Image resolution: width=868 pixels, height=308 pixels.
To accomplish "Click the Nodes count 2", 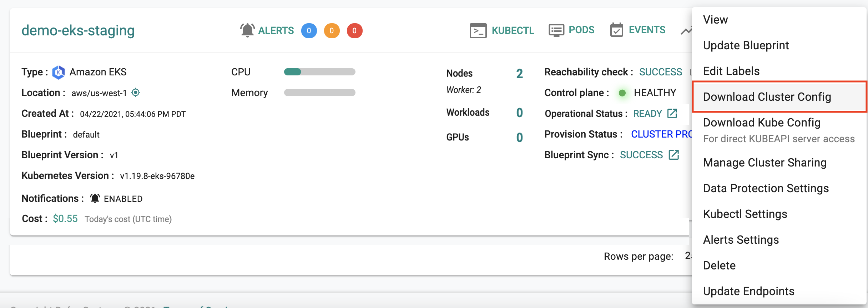I will tap(520, 74).
